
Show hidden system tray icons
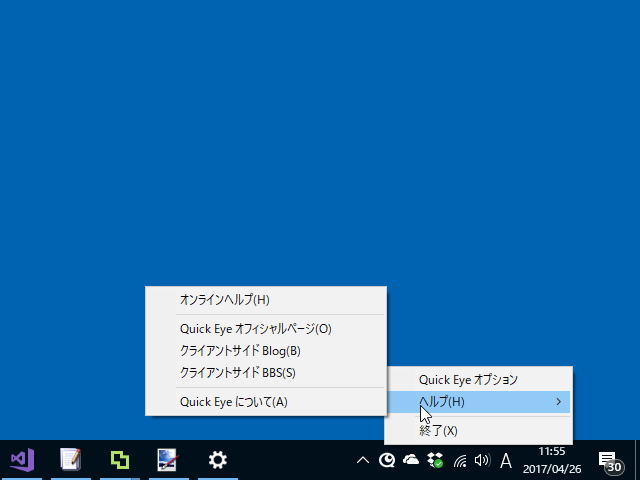[x=362, y=460]
